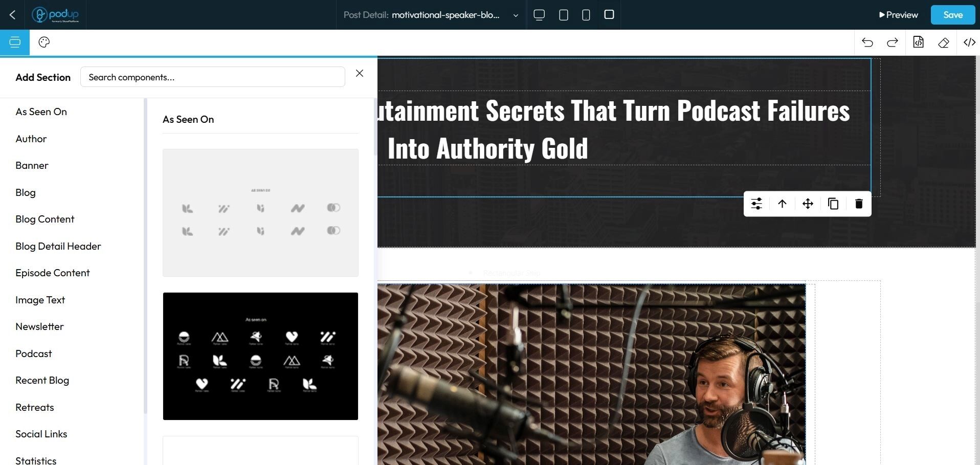
Task: Close the Add Section panel
Action: pyautogui.click(x=360, y=73)
